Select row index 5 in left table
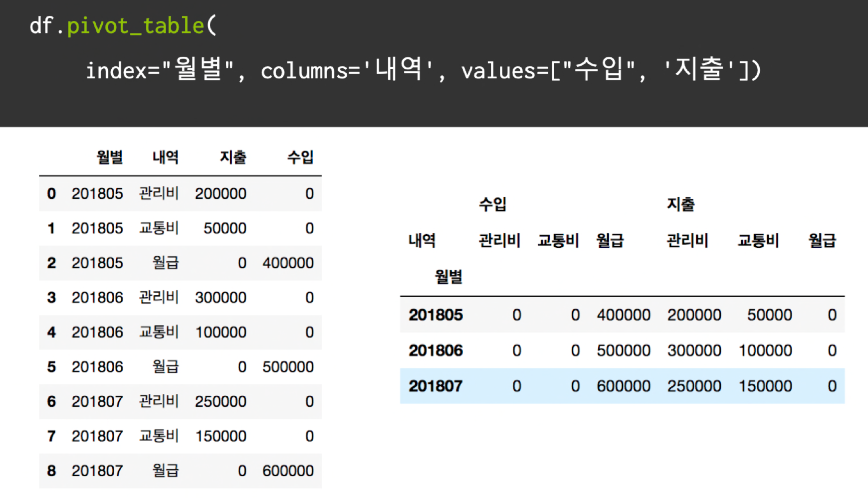 point(51,367)
